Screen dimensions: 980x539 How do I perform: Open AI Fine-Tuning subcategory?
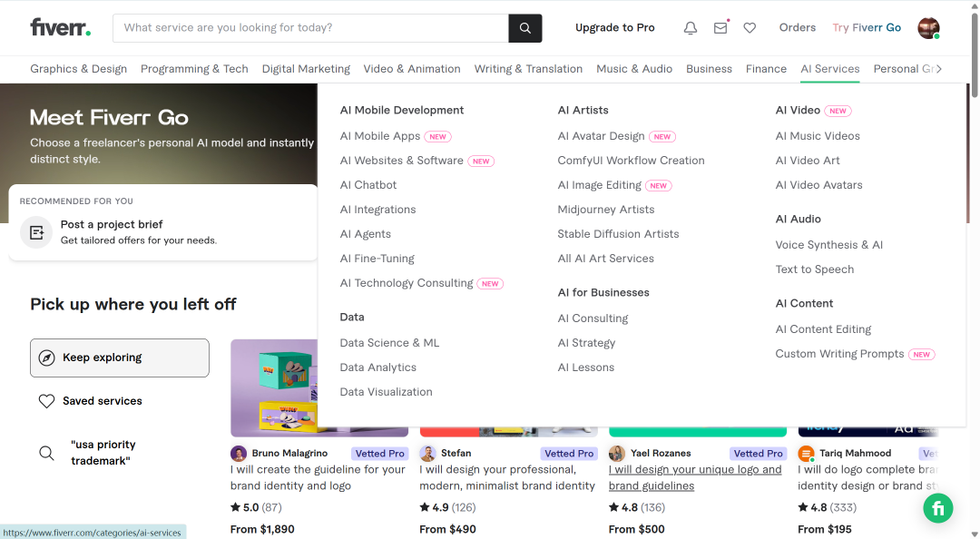click(377, 259)
